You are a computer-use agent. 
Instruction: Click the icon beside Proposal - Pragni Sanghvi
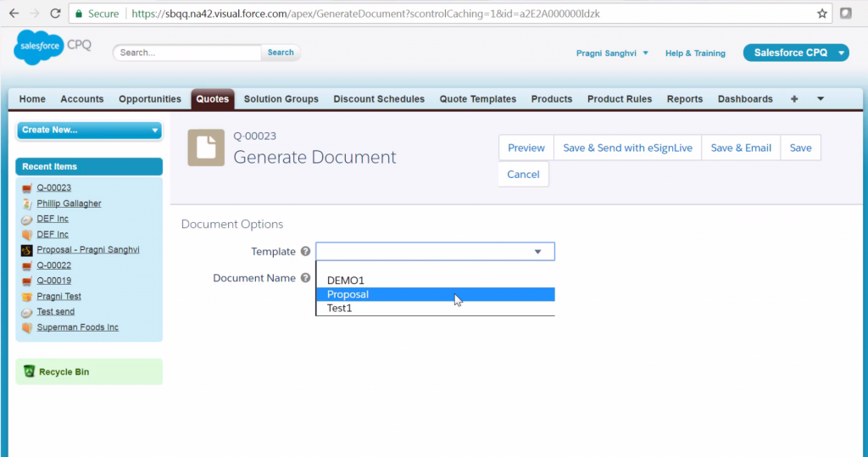26,250
